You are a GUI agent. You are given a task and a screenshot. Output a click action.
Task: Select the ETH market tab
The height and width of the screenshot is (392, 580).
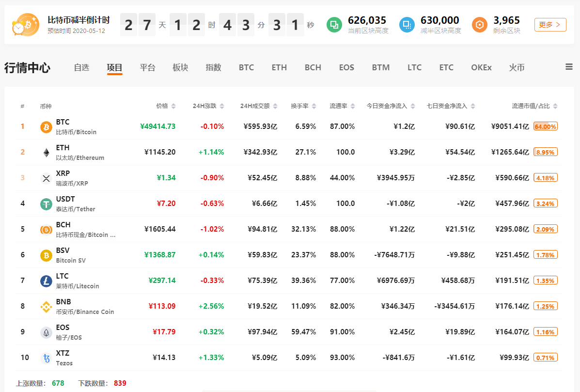coord(279,67)
